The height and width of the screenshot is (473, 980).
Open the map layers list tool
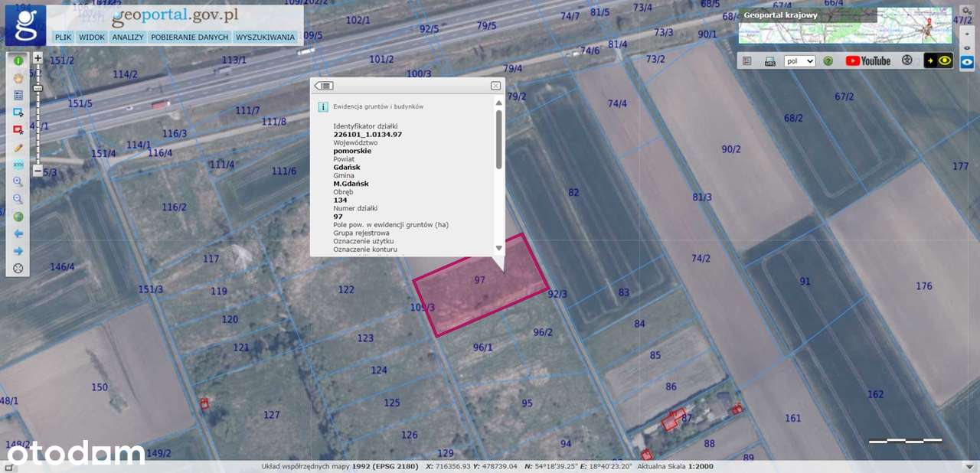coord(18,95)
